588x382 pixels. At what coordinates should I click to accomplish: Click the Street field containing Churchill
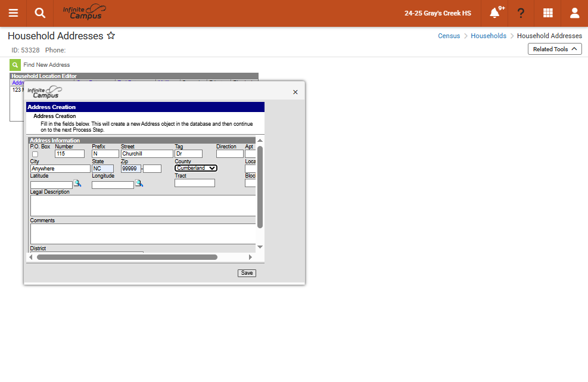[x=147, y=154]
